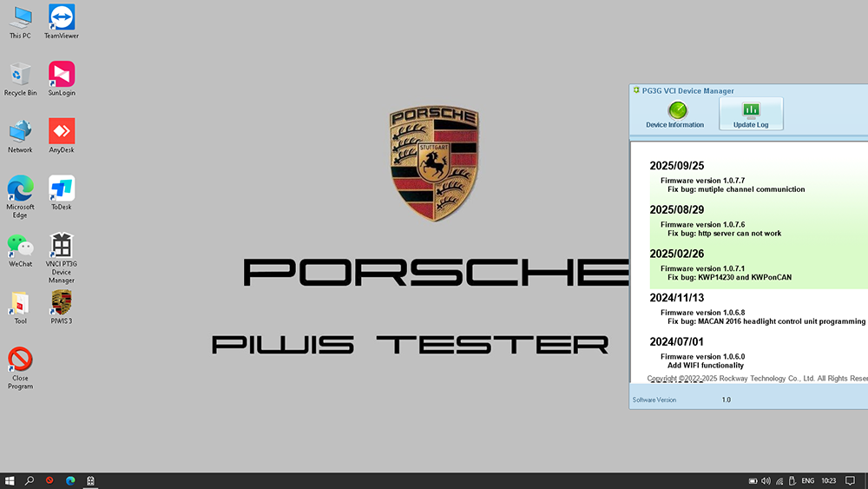
Task: Click the ENG language indicator
Action: (x=806, y=480)
